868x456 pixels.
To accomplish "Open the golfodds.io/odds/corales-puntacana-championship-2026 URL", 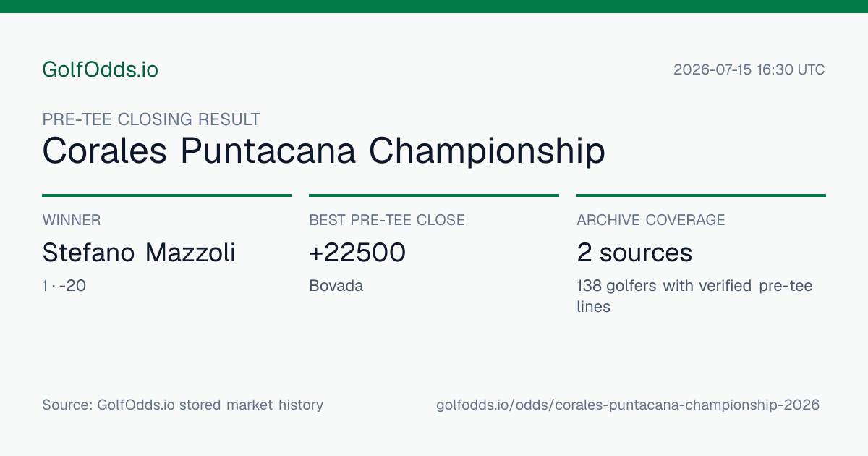I will 628,405.
